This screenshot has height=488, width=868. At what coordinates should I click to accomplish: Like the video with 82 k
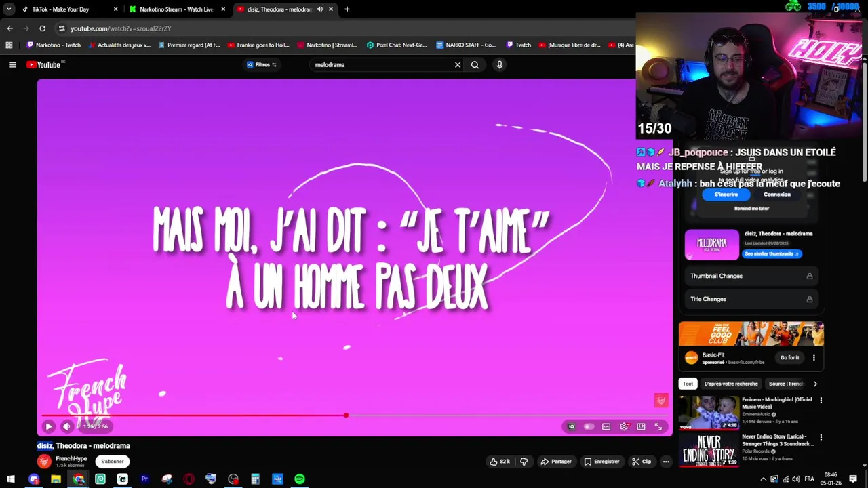[500, 462]
